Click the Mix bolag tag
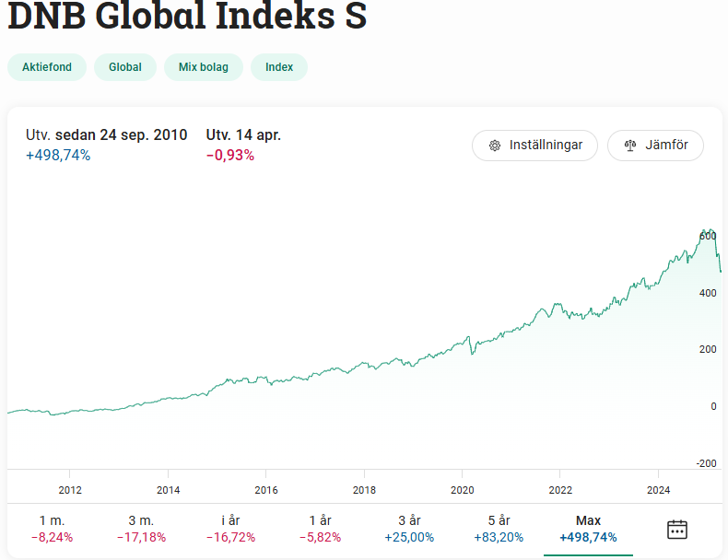Viewport: 728px width, 560px height. 204,67
